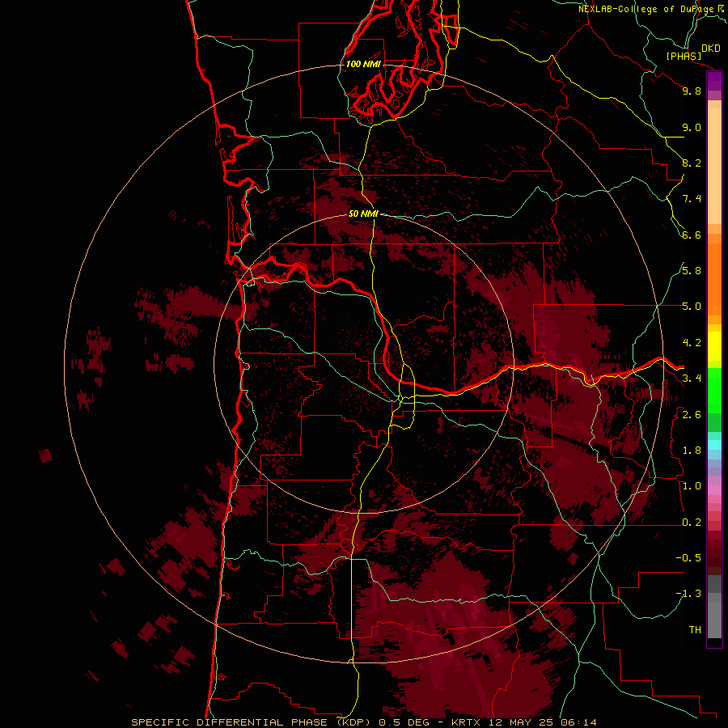Viewport: 728px width, 728px height.
Task: Click the TH label on the scale
Action: point(695,630)
